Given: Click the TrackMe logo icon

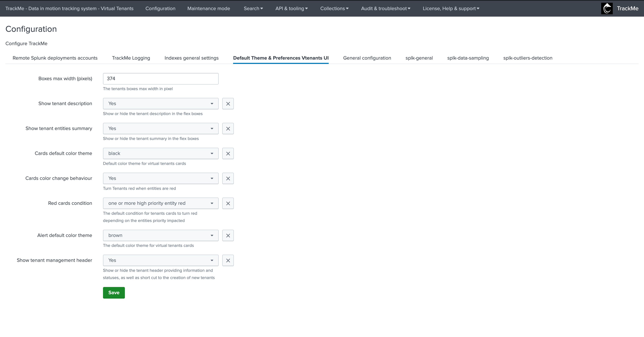Looking at the screenshot, I should click(x=607, y=8).
